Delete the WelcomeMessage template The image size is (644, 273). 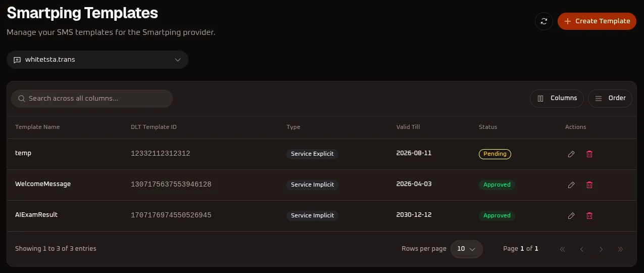click(589, 185)
